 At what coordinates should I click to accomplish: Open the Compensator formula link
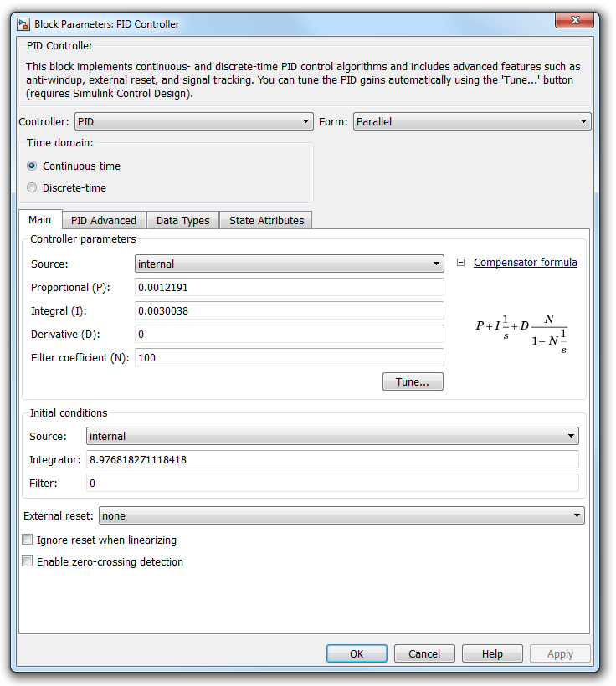tap(526, 263)
